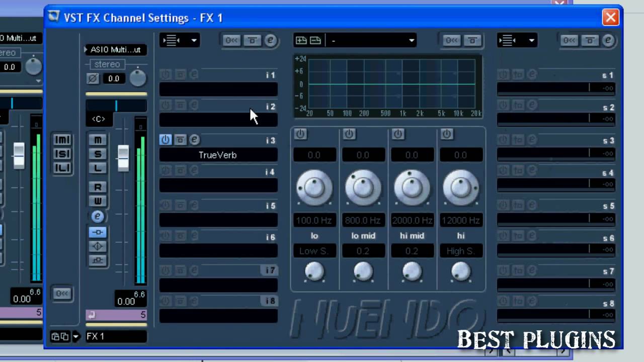Click the lo mid Q small knob
This screenshot has height=362, width=644.
click(x=363, y=272)
